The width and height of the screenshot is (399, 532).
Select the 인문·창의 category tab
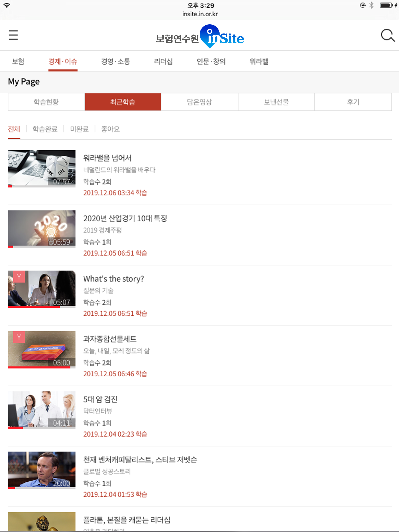click(211, 62)
